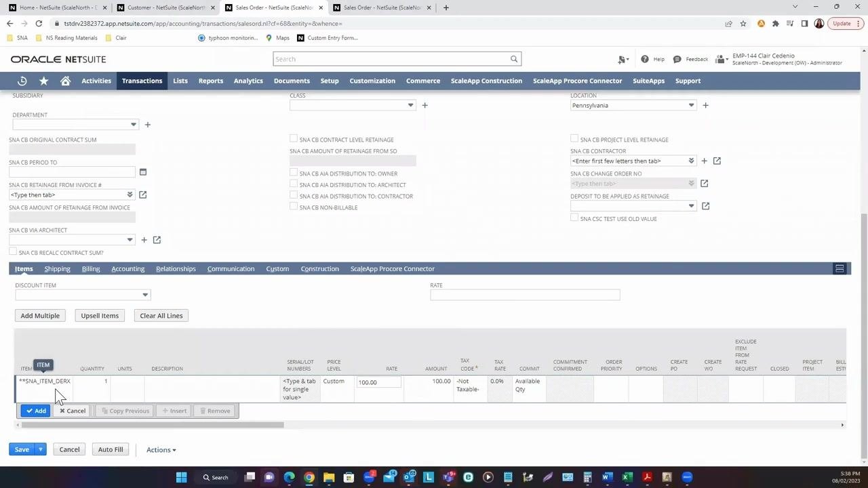Image resolution: width=868 pixels, height=488 pixels.
Task: Open Excel from the Windows taskbar
Action: click(x=627, y=477)
